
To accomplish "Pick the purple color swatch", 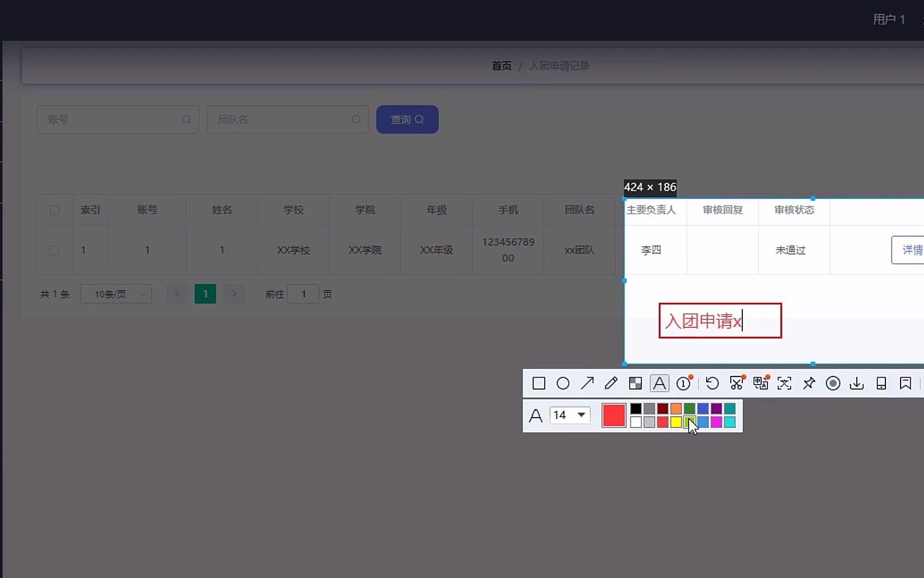I will [716, 409].
